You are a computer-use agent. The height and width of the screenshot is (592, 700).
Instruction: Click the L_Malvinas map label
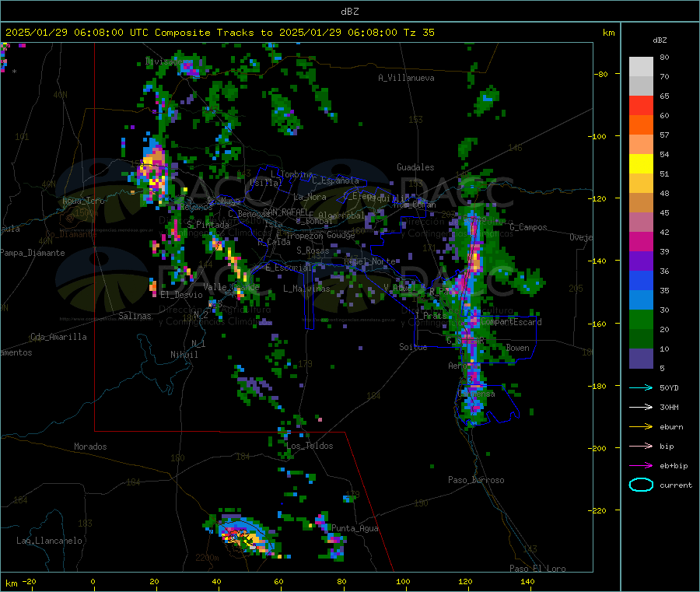306,289
